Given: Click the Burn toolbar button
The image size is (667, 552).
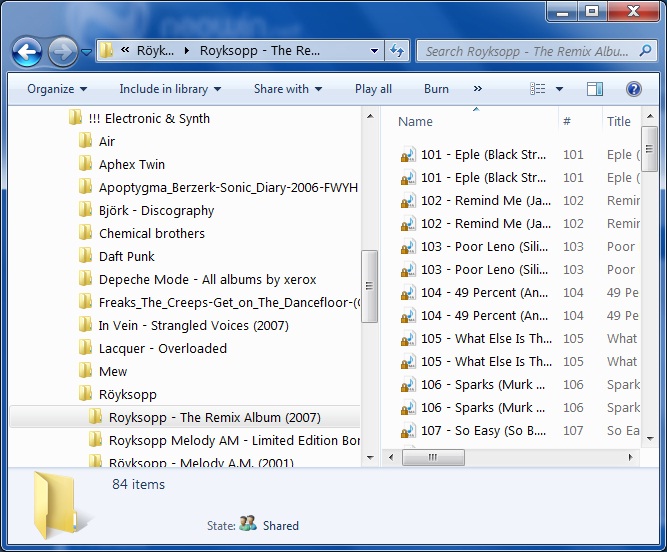Looking at the screenshot, I should click(436, 89).
